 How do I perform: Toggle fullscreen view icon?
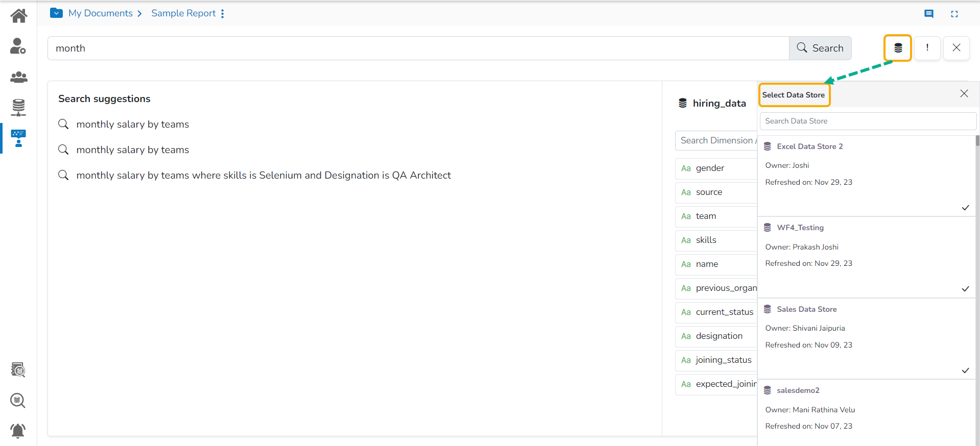coord(954,14)
